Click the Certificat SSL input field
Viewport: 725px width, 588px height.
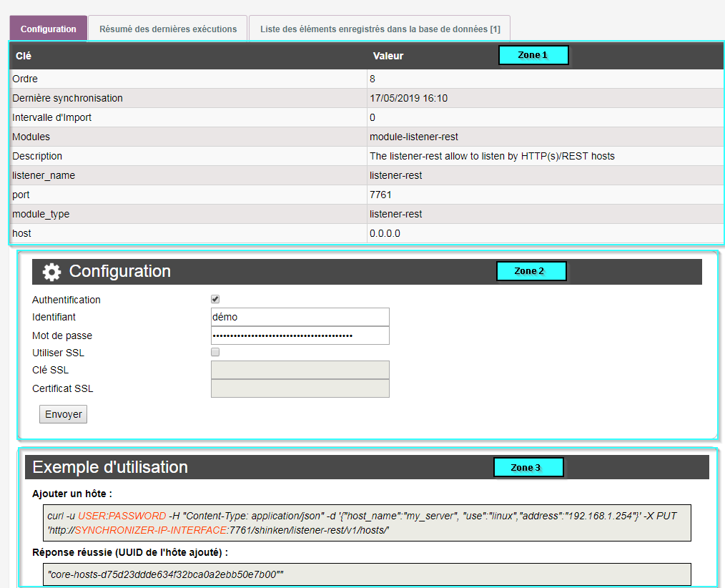(x=300, y=388)
